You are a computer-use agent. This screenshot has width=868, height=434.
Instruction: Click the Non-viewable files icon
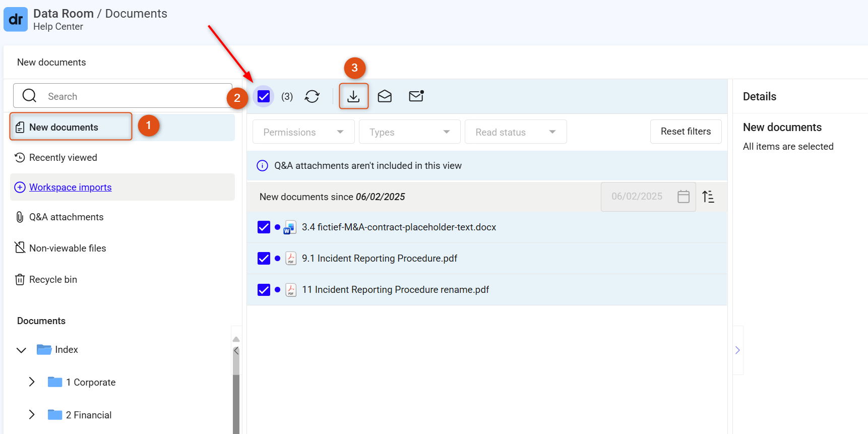pos(20,247)
